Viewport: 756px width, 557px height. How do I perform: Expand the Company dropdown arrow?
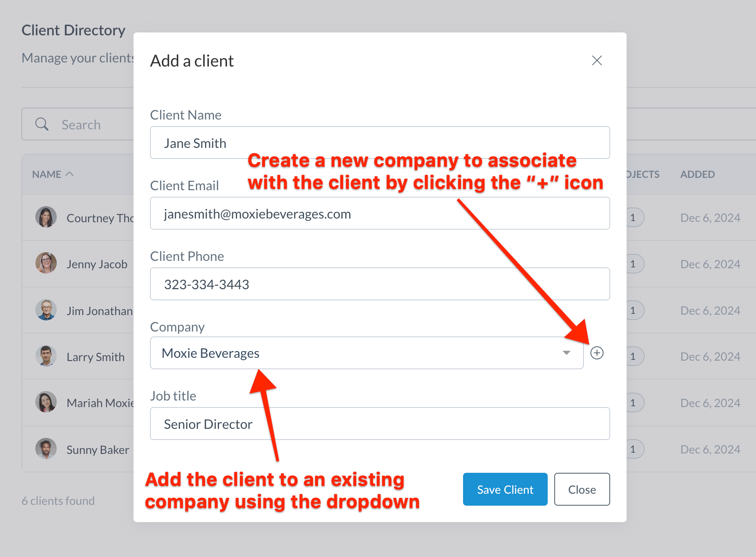click(x=566, y=353)
